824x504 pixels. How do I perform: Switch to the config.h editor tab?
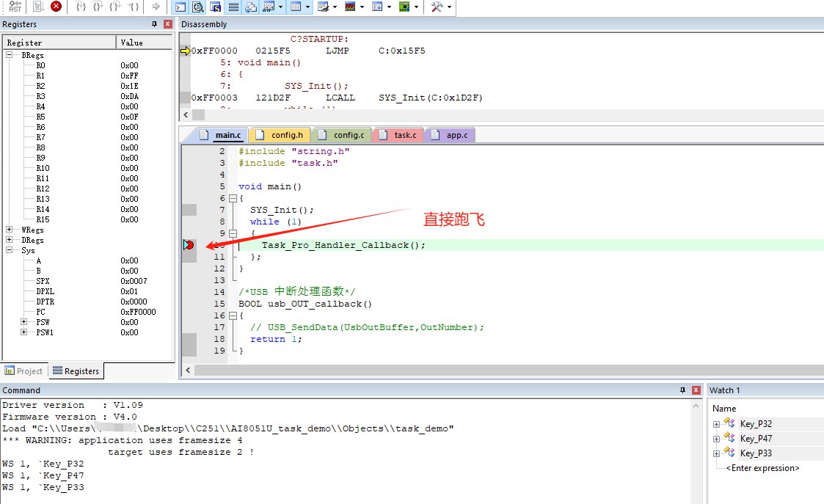pyautogui.click(x=280, y=135)
